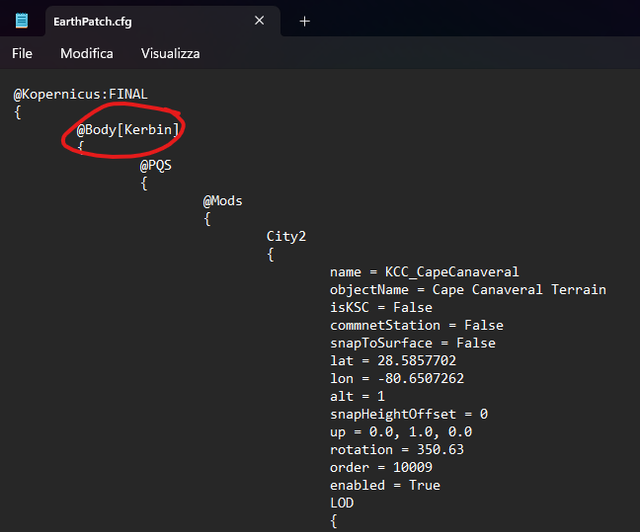This screenshot has width=640, height=532.
Task: Click the lon = -80.6507262 line
Action: pos(397,378)
